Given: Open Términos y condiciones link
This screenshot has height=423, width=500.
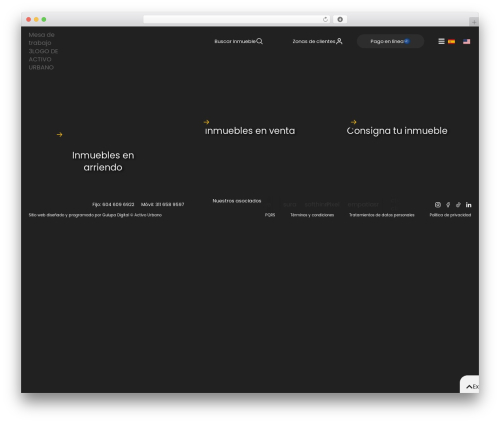Looking at the screenshot, I should pyautogui.click(x=312, y=215).
